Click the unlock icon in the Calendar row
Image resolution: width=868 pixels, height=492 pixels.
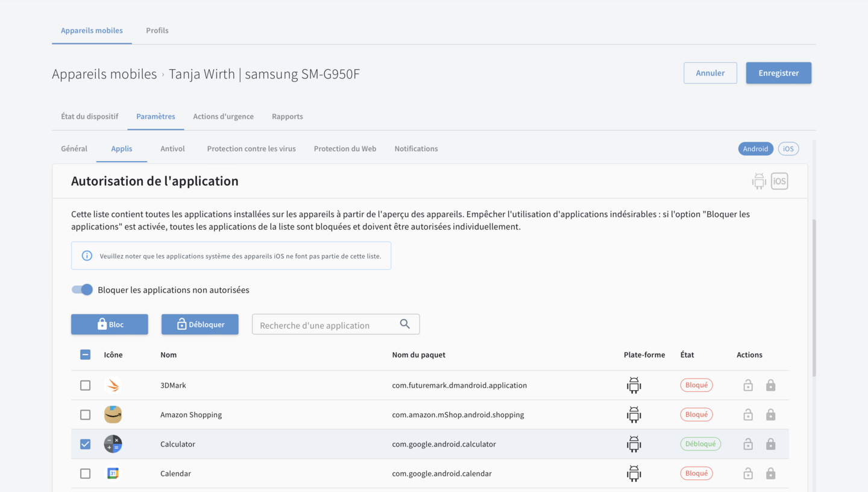point(747,474)
